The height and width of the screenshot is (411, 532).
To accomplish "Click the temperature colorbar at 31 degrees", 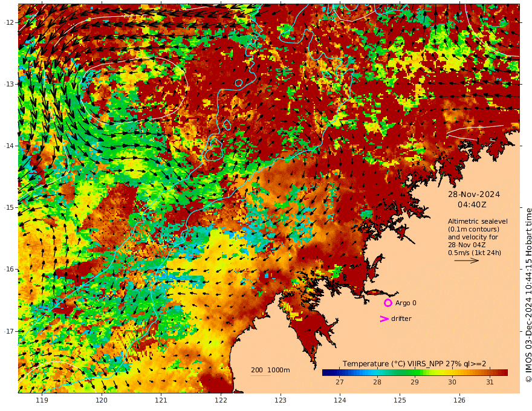I will click(490, 373).
